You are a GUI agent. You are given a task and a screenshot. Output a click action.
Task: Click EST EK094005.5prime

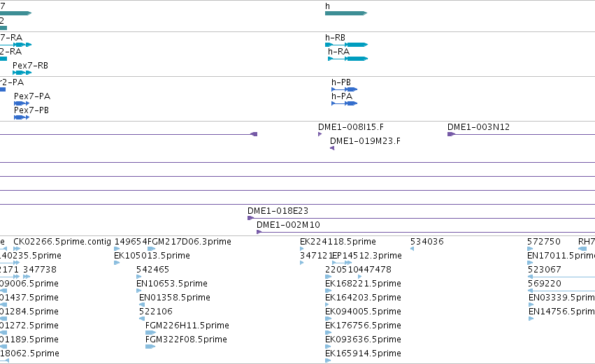point(328,319)
